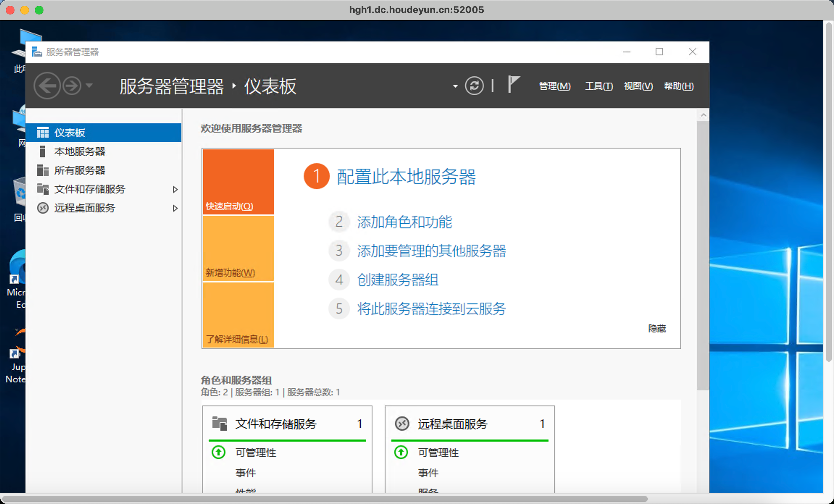Click the refresh icon in header
Viewport: 834px width, 504px height.
[x=474, y=86]
